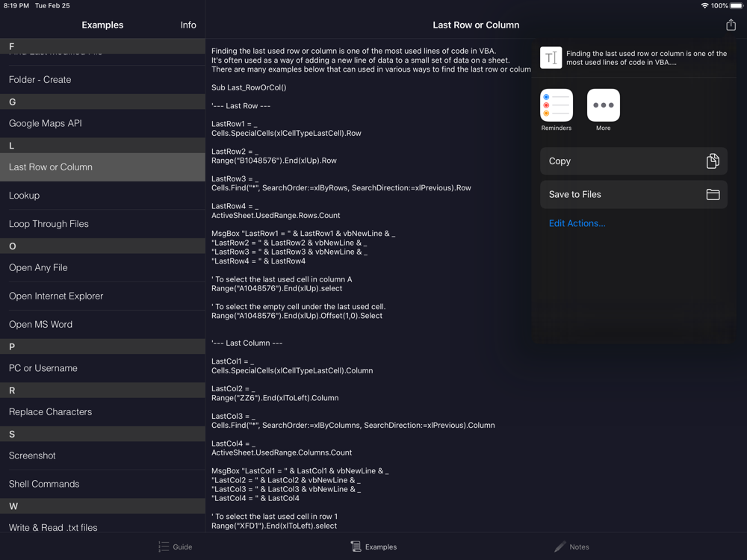The width and height of the screenshot is (747, 560).
Task: Tap the Save to Files folder icon
Action: (713, 194)
